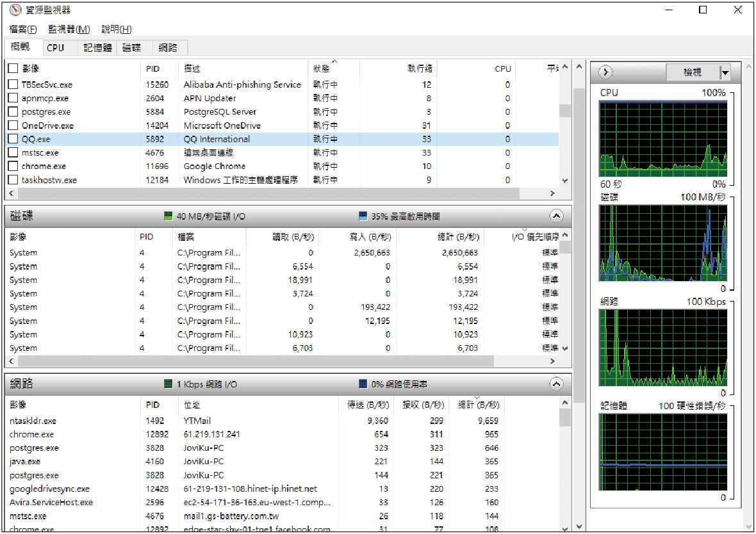Viewport: 756px width, 534px height.
Task: Check the chrome.exe process checkbox
Action: coord(13,166)
